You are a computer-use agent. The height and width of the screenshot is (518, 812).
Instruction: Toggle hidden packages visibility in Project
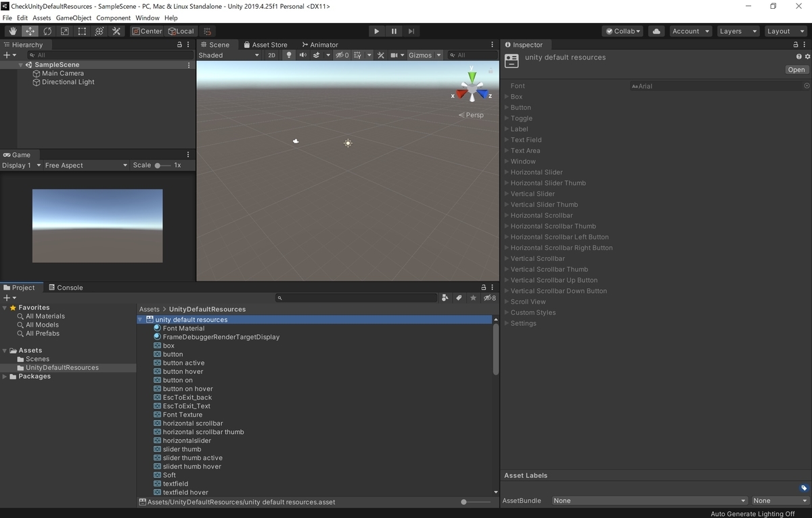489,298
